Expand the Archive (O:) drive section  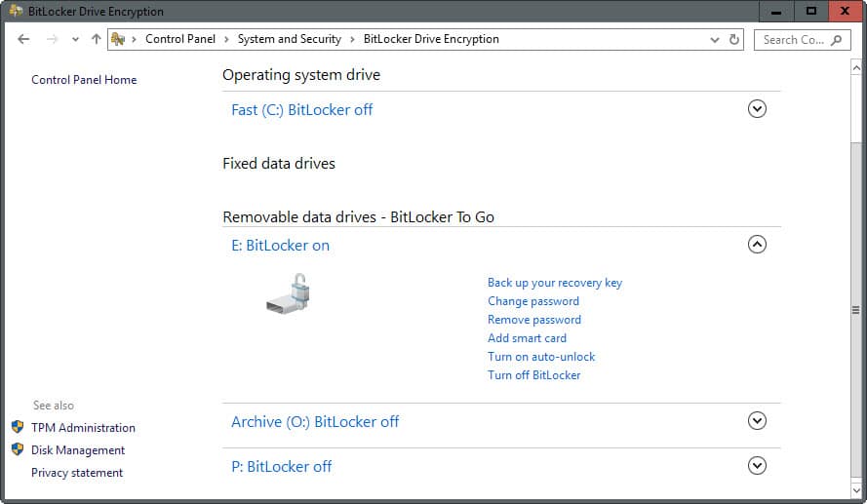pos(757,421)
